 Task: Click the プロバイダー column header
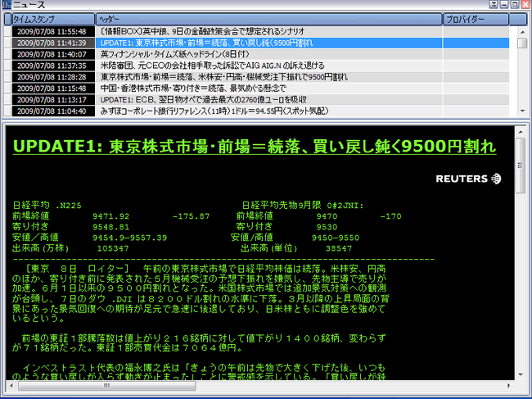[x=476, y=20]
